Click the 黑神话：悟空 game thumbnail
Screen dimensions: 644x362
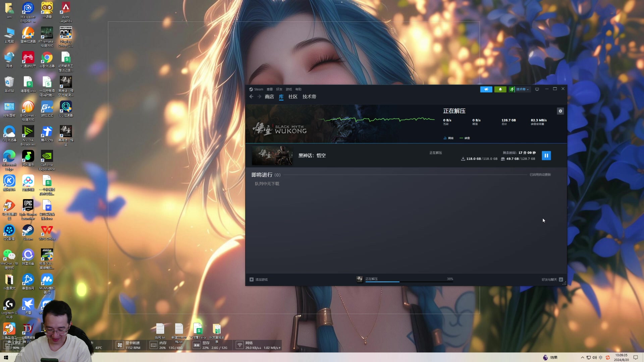pos(272,156)
